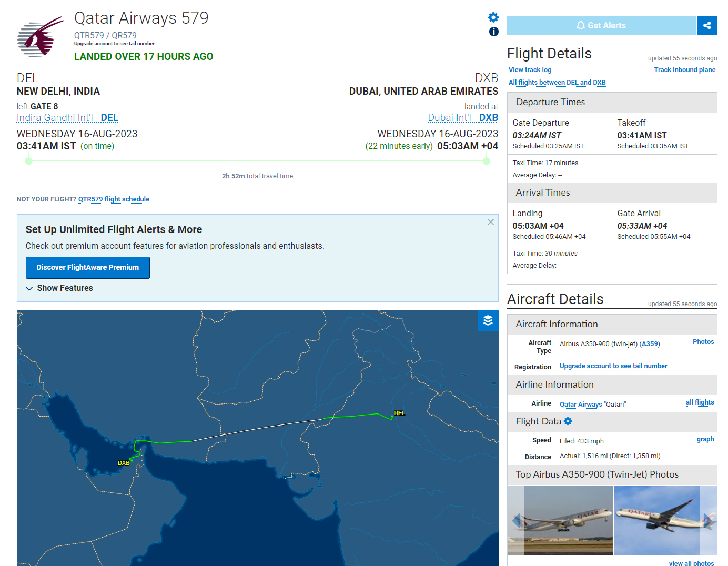The image size is (728, 566).
Task: Dismiss the flight alerts promotion banner
Action: 490,222
